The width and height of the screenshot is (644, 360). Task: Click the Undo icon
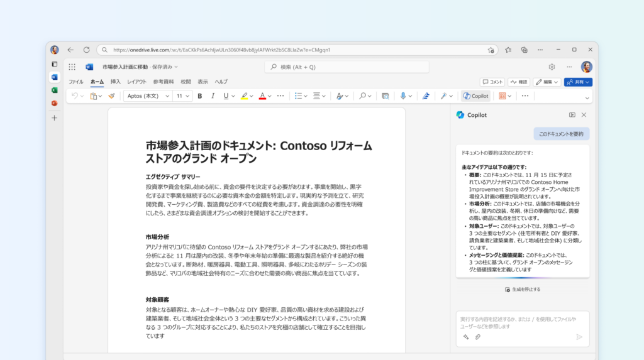click(74, 96)
